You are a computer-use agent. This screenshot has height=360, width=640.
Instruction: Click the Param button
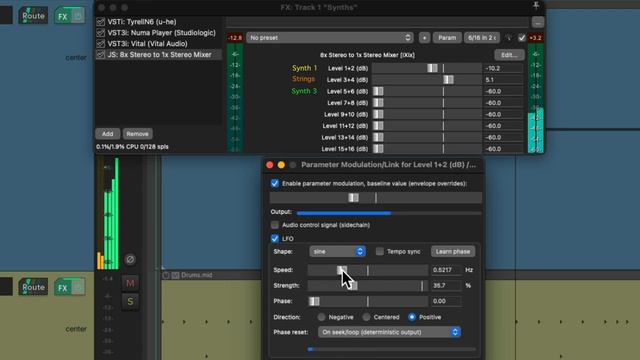pos(447,38)
